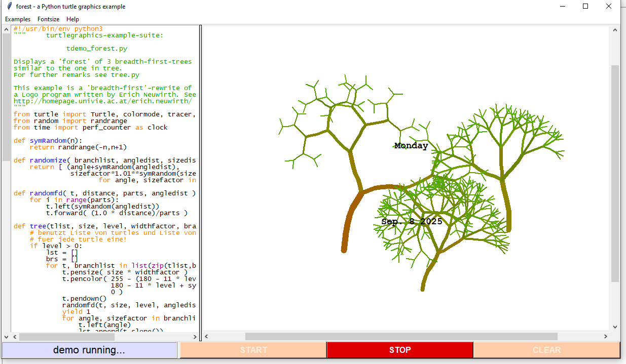The height and width of the screenshot is (364, 626).
Task: Click the code pane scroll-left arrow
Action: tap(15, 337)
